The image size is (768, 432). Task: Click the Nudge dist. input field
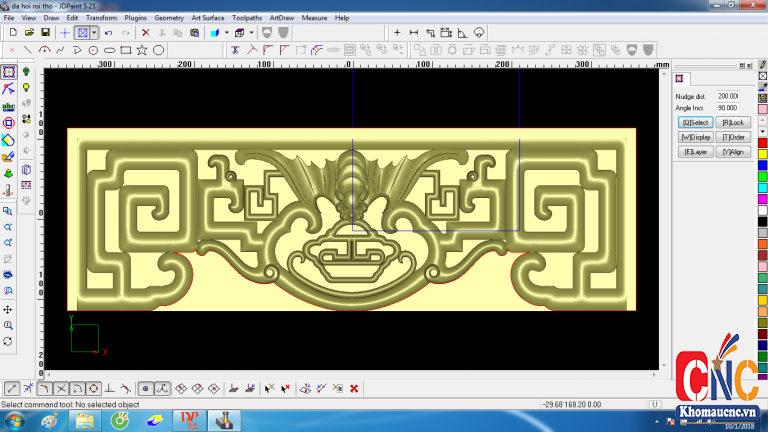727,96
